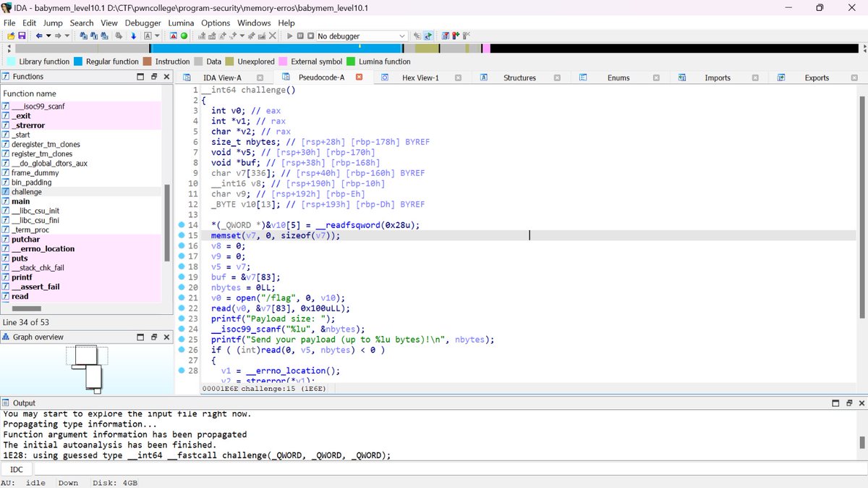Expand the jump forward history arrow

coord(67,35)
